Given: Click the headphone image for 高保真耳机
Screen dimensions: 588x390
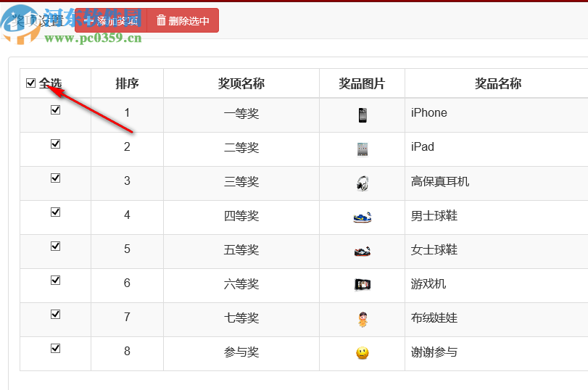Looking at the screenshot, I should tap(363, 183).
